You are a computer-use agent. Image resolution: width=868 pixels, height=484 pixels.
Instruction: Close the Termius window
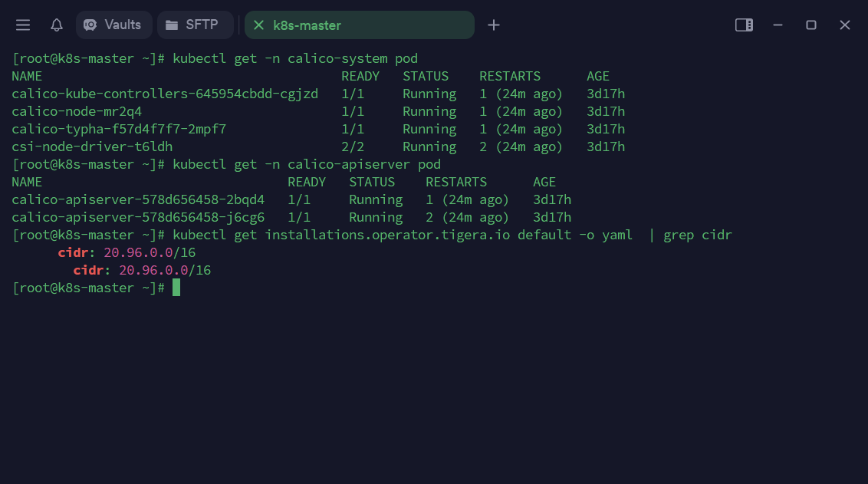point(845,25)
